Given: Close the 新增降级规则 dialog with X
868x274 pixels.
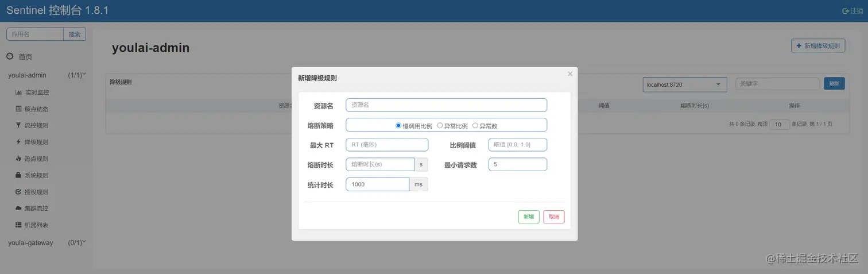Looking at the screenshot, I should 570,74.
